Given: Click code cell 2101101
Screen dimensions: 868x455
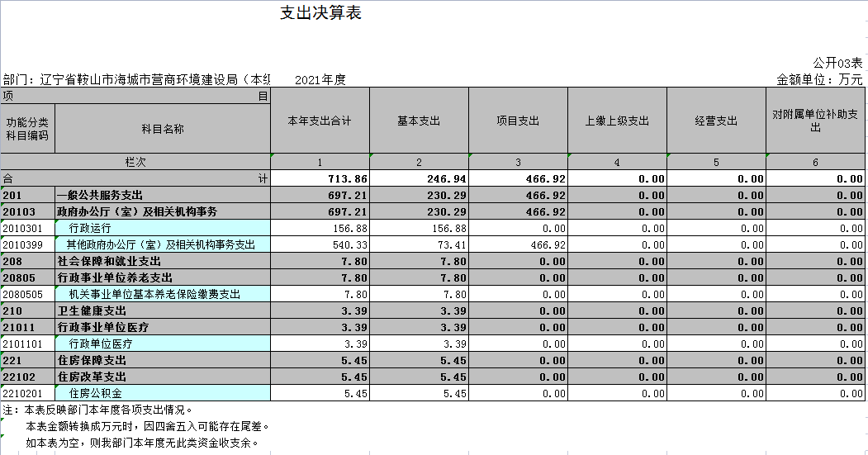Looking at the screenshot, I should point(28,344).
